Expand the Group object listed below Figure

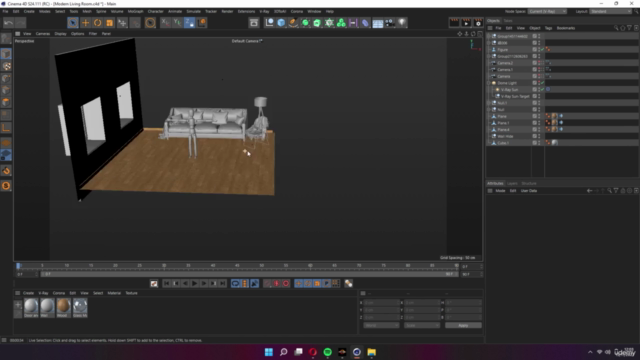[489, 56]
